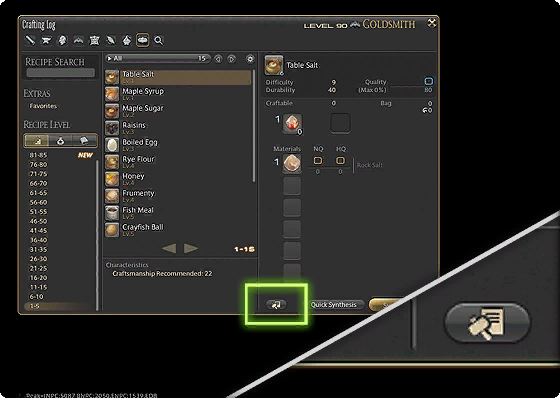Click the Recipe Search input field

[x=61, y=72]
